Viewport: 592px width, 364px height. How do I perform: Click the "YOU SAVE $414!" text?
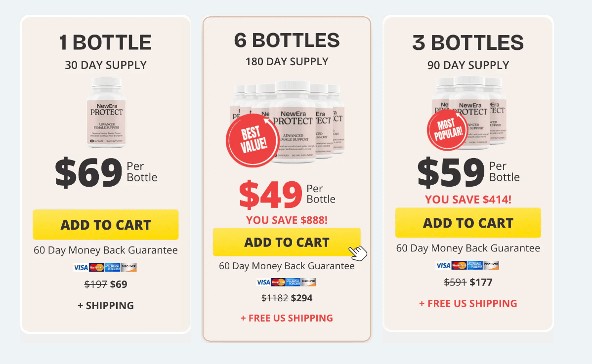coord(468,200)
